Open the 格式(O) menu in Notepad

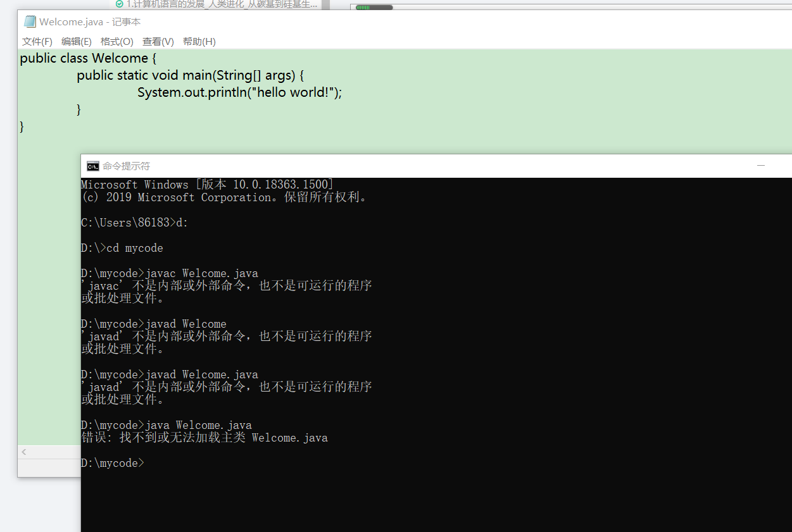pos(116,42)
